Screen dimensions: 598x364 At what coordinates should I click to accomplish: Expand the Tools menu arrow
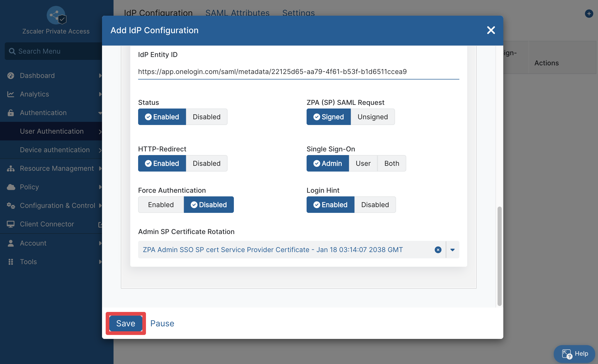click(100, 262)
